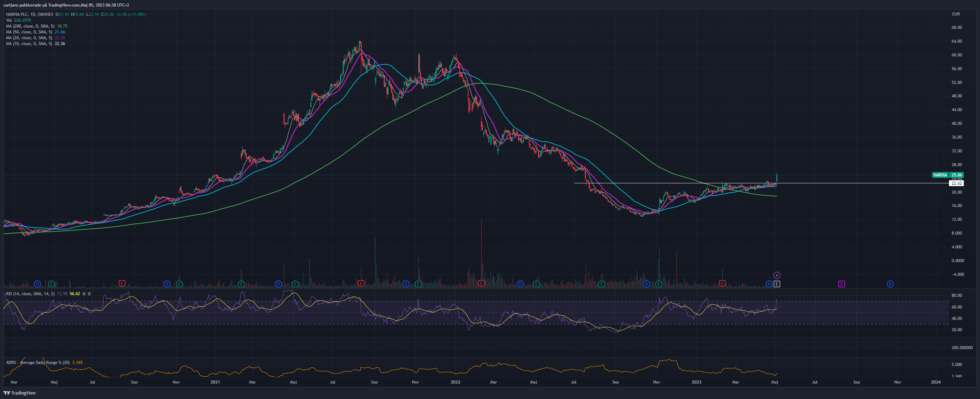Select the white 22.62 horizontal line label
980x399 pixels.
(x=957, y=183)
